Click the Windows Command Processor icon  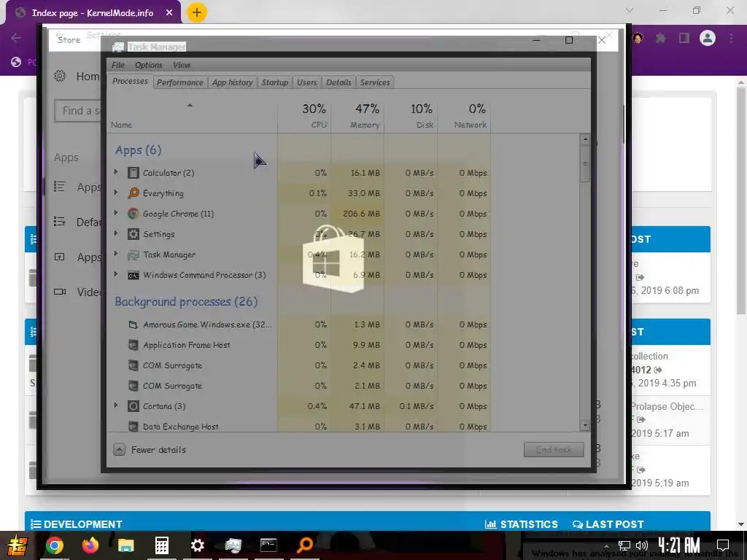tap(133, 275)
